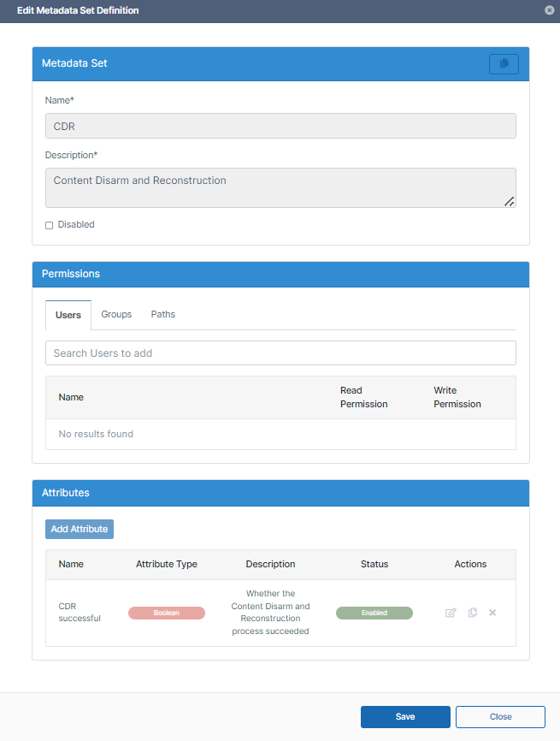Image resolution: width=560 pixels, height=741 pixels.
Task: Delete the CDR successful attribute
Action: (492, 613)
